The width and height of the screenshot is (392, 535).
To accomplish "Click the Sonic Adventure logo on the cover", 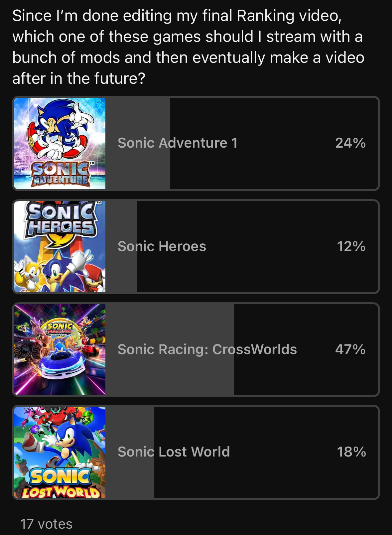I will tap(61, 174).
